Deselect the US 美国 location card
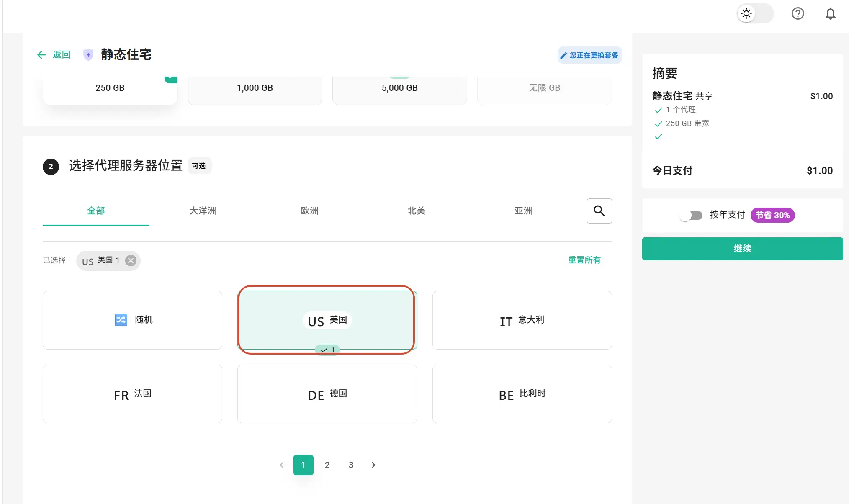This screenshot has height=504, width=849. pos(327,320)
